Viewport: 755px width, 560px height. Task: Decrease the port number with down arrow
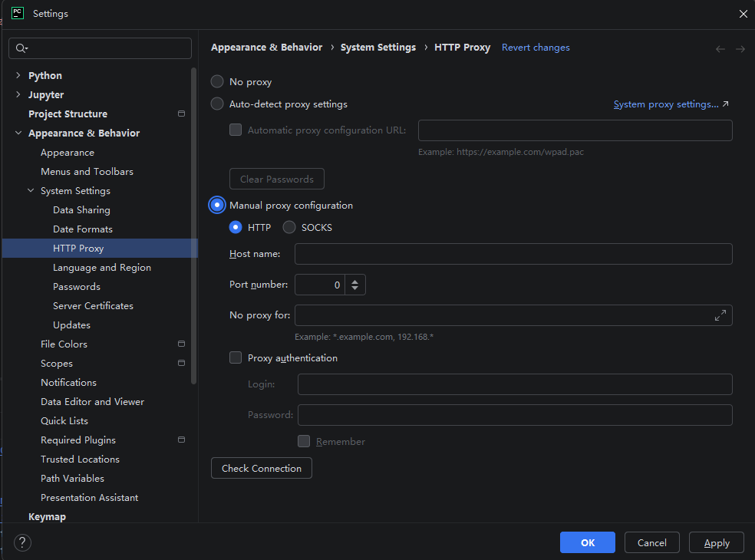[x=355, y=288]
